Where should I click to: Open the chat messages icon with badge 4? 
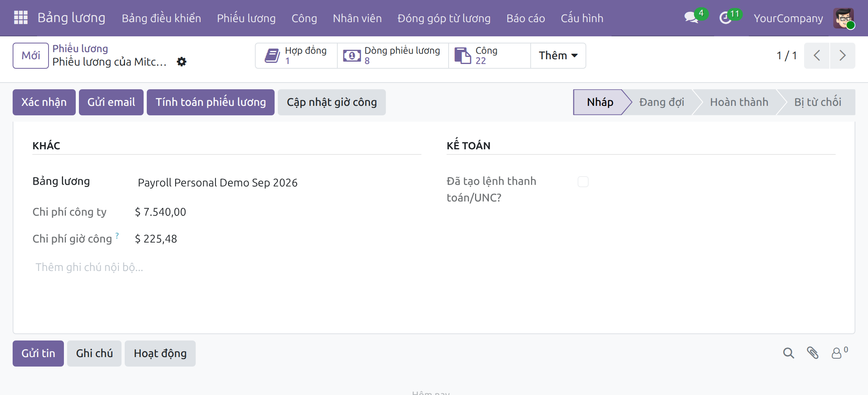(x=692, y=18)
